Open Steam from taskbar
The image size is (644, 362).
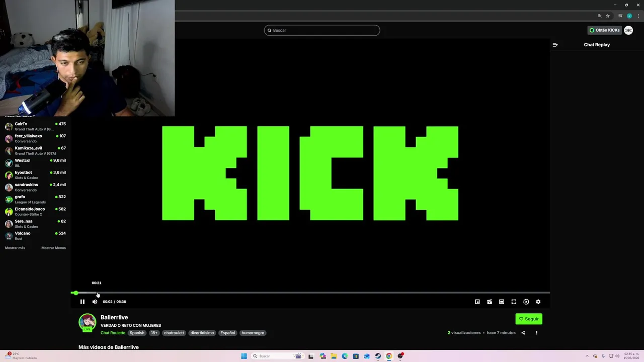click(378, 356)
